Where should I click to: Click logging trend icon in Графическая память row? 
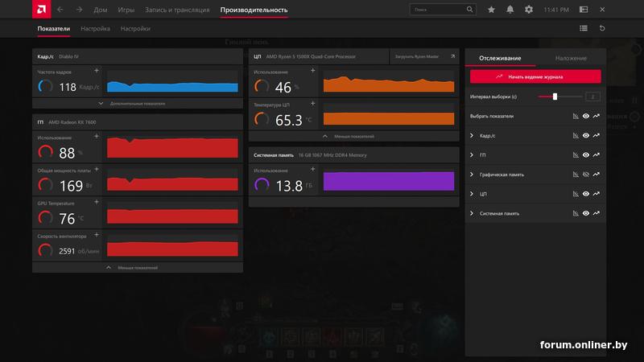click(597, 175)
